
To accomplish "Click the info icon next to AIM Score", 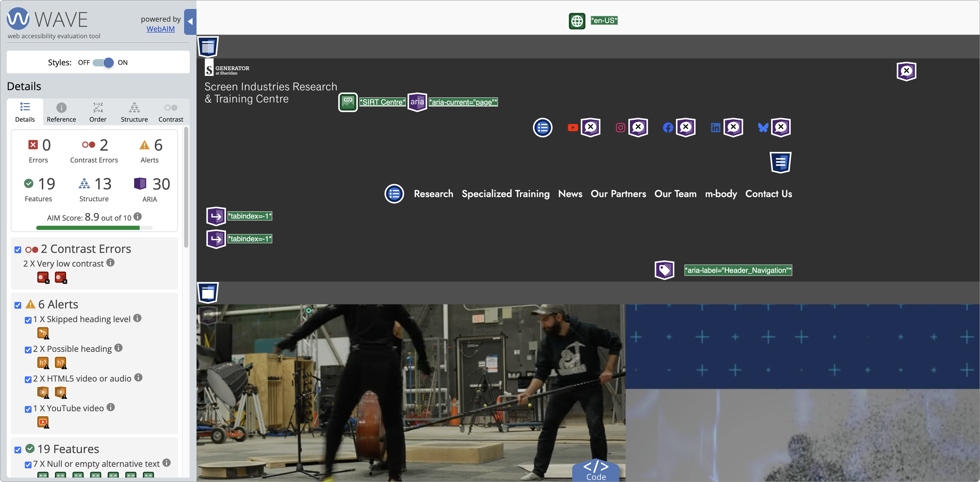I will tap(138, 217).
